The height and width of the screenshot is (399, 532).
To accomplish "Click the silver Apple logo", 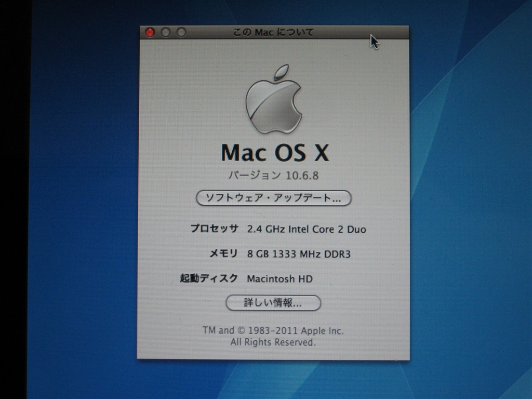I will click(273, 99).
